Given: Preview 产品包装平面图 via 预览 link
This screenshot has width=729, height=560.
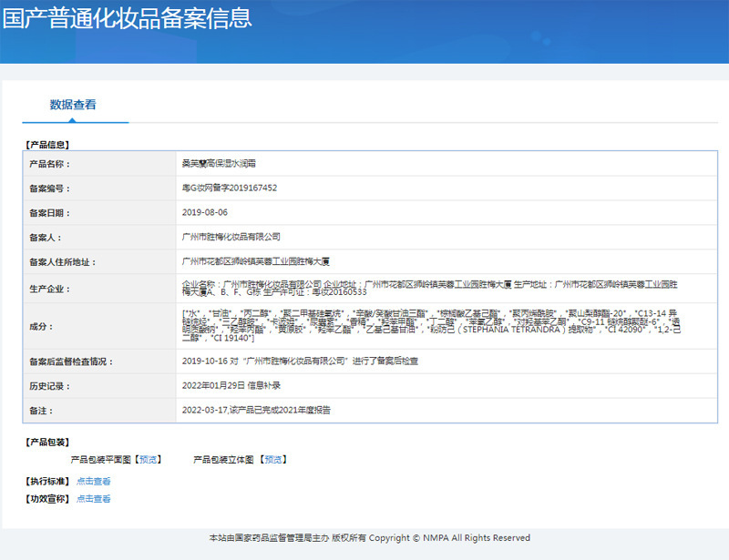Looking at the screenshot, I should click(x=149, y=460).
